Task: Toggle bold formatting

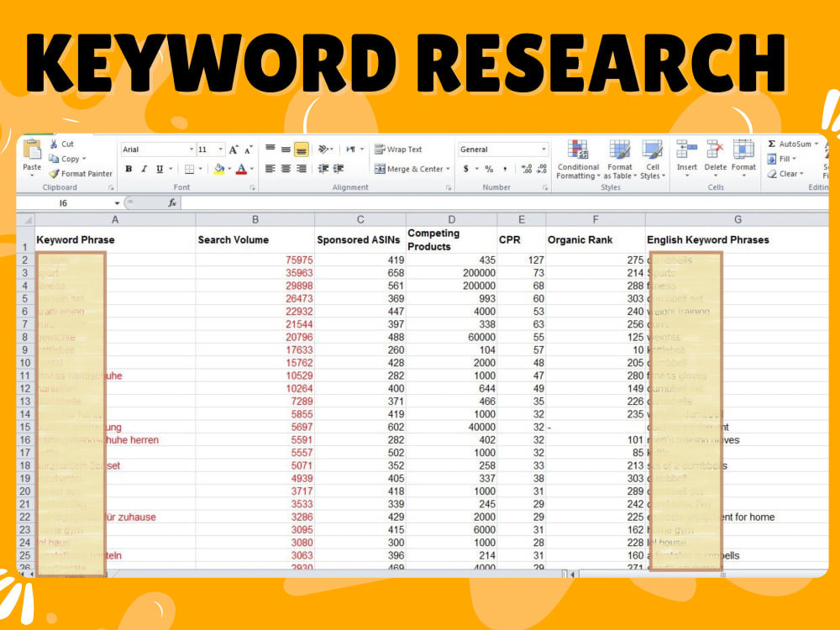Action: click(x=129, y=169)
